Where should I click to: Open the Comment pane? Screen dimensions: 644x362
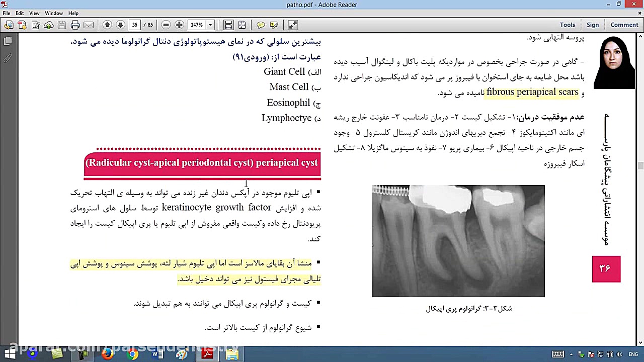pyautogui.click(x=624, y=25)
